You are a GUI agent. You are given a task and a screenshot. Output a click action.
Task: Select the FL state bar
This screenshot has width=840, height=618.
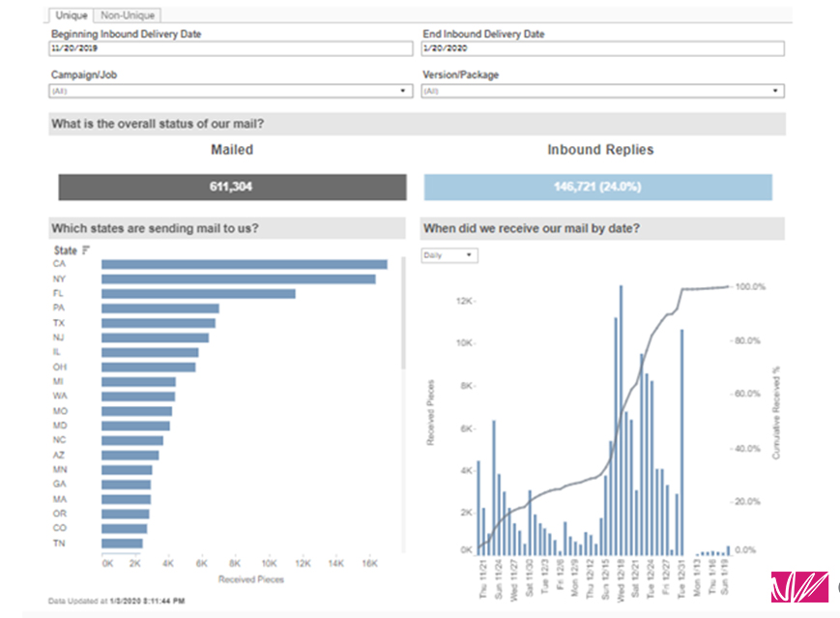pyautogui.click(x=198, y=294)
